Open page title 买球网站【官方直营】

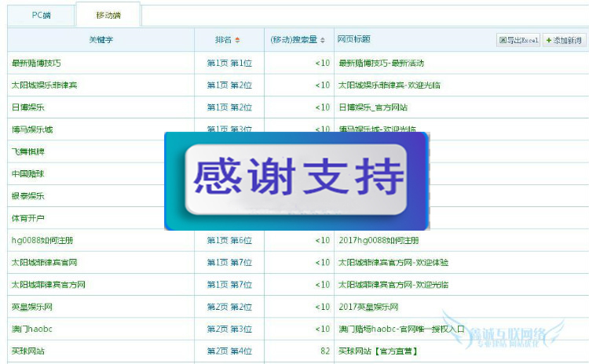(377, 351)
